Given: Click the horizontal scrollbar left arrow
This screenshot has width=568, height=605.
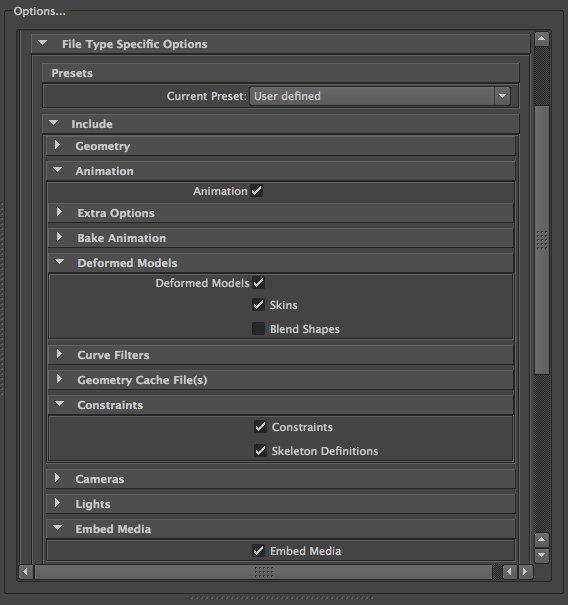Looking at the screenshot, I should (x=25, y=571).
